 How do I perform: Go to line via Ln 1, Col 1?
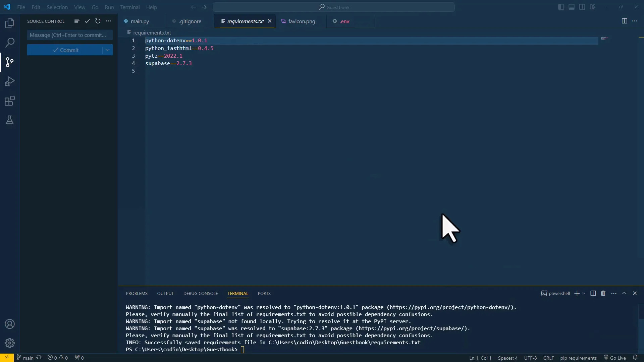[x=480, y=358]
